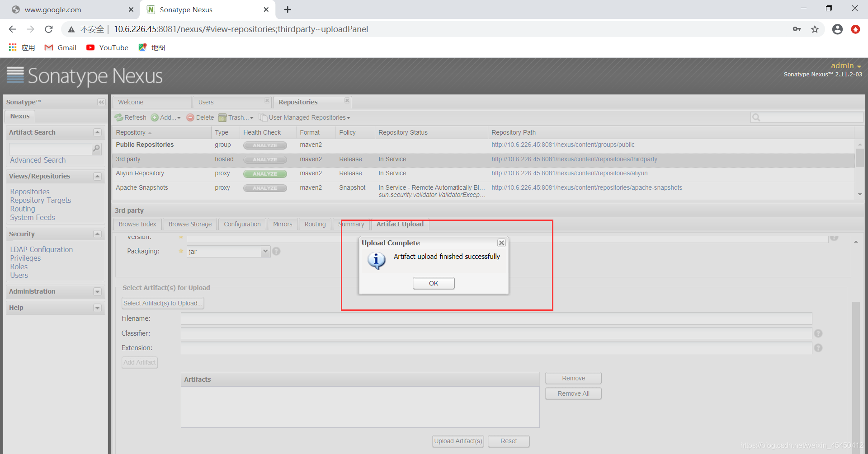
Task: Click the Remove All button
Action: (573, 393)
